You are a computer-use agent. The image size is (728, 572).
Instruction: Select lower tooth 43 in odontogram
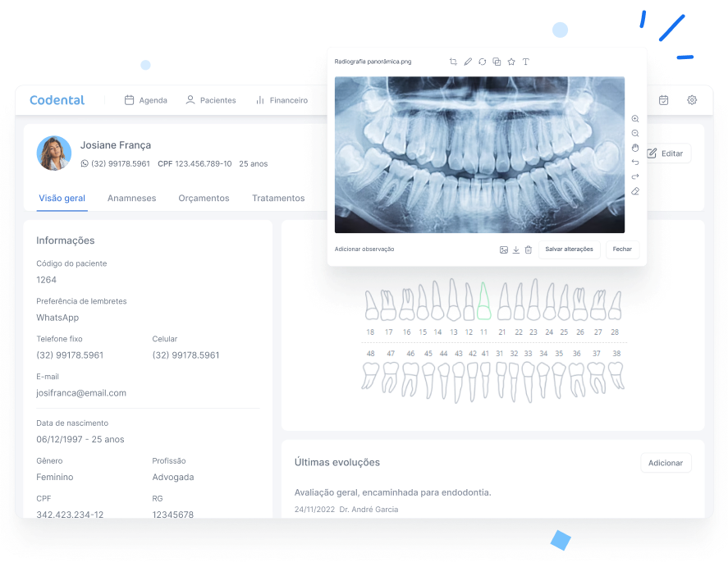tap(458, 382)
